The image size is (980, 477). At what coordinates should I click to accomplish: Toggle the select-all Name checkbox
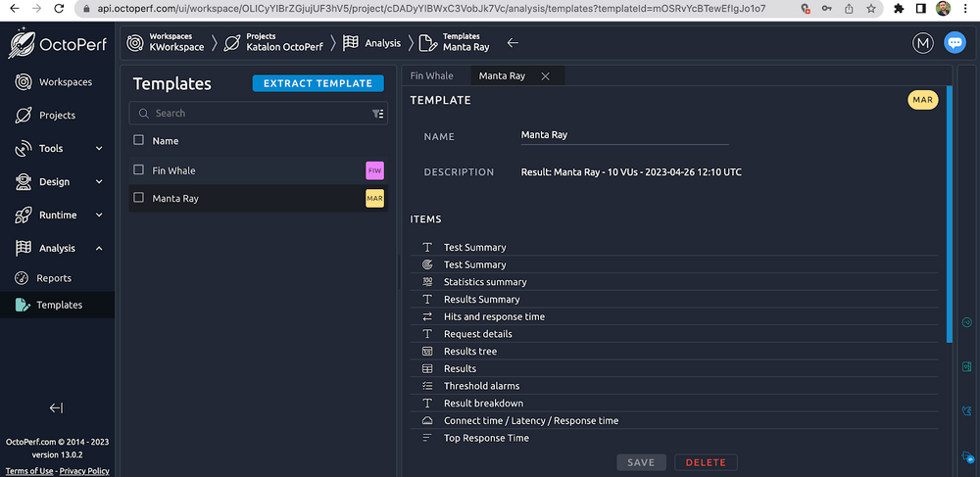(139, 141)
